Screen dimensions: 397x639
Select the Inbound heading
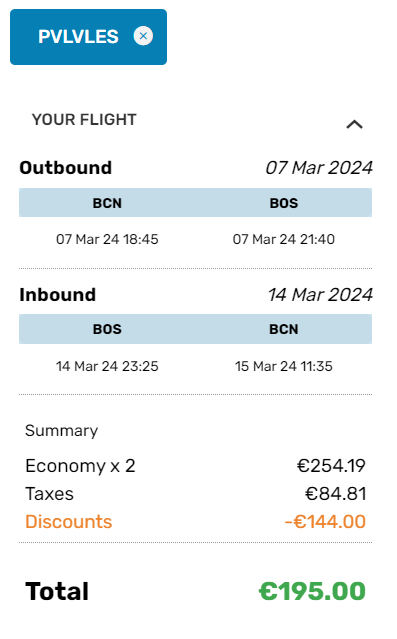[57, 295]
